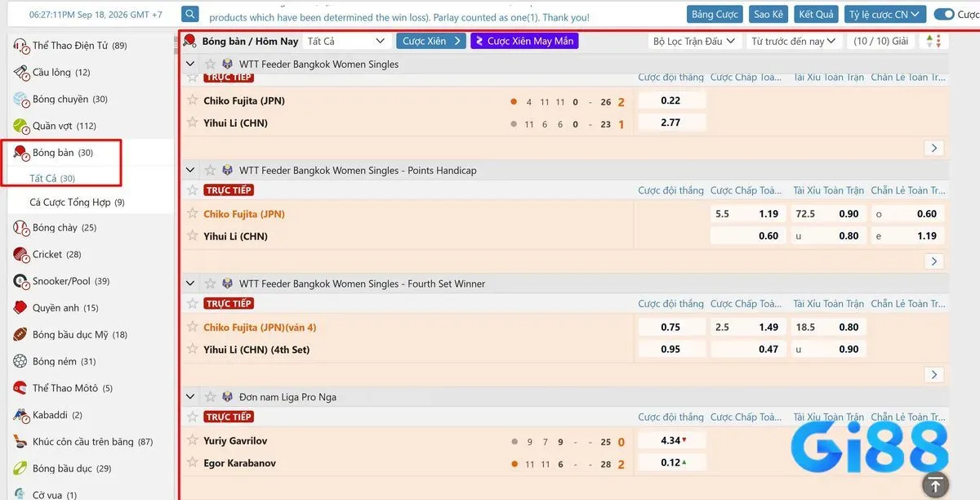Favorite the Points Handicap league with its star
The image size is (980, 500).
point(211,171)
